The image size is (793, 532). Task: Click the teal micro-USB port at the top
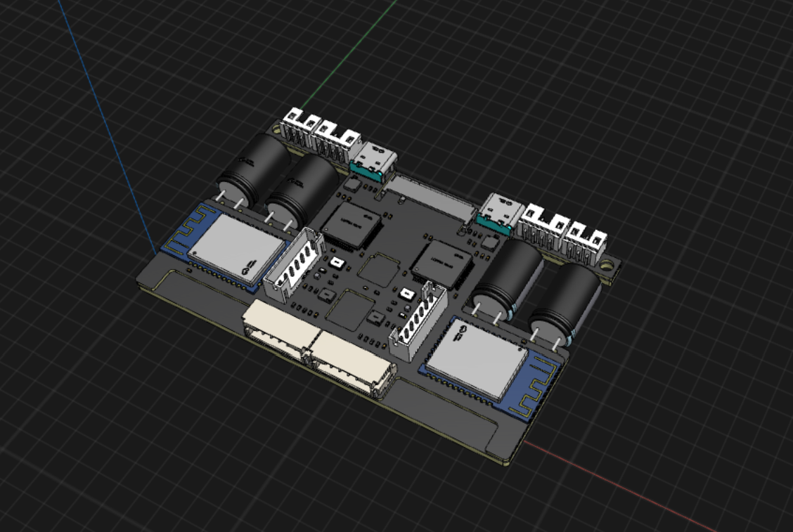coord(368,165)
